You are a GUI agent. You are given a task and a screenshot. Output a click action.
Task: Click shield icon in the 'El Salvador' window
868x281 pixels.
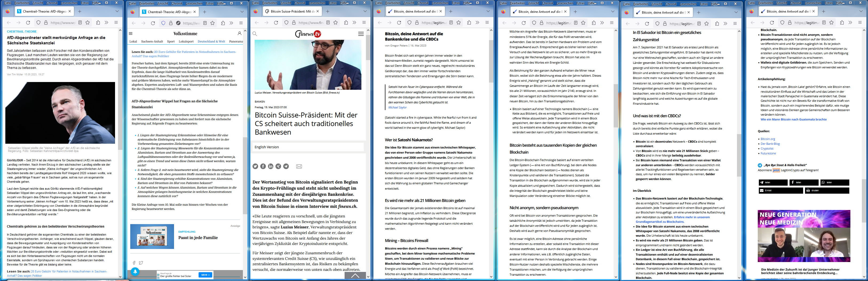(657, 24)
